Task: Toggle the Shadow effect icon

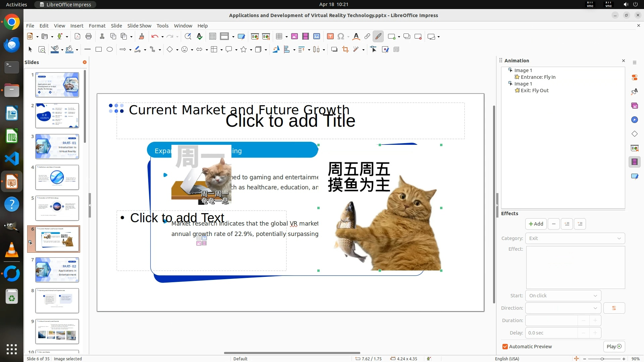Action: [334, 50]
